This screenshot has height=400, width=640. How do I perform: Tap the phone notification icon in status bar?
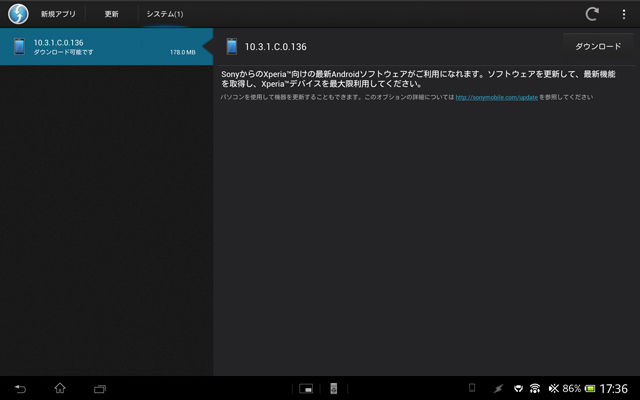(472, 388)
